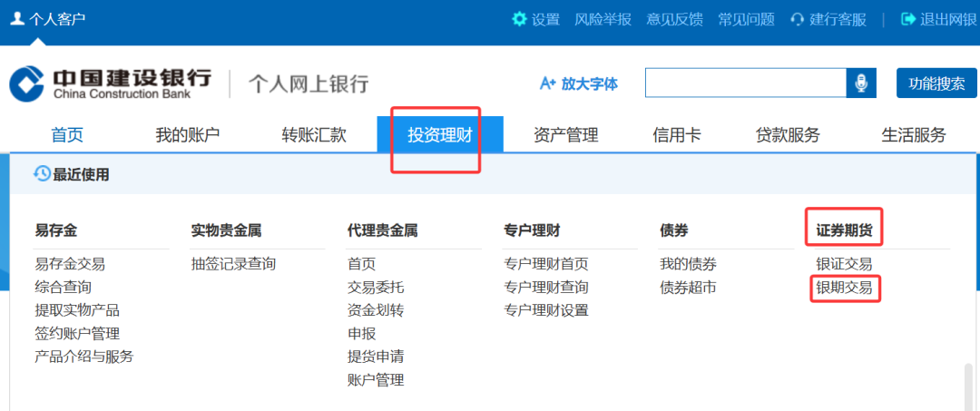Click 账户管理 under 代理贵金属

[376, 380]
